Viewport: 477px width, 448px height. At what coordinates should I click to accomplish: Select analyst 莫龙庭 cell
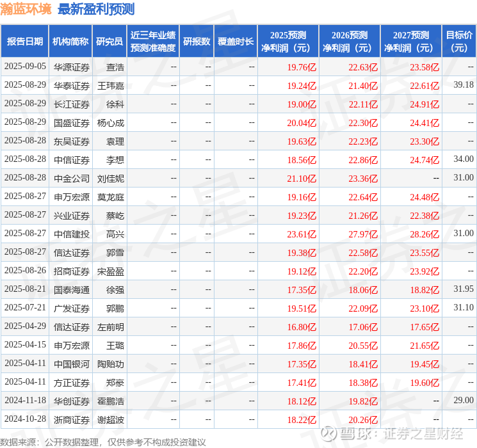tap(110, 197)
